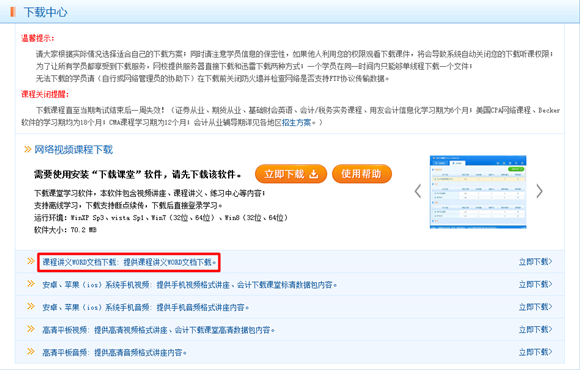Viewport: 580px width, 370px height.
Task: Click the red 课程关闭提醒 heading
Action: (x=45, y=94)
